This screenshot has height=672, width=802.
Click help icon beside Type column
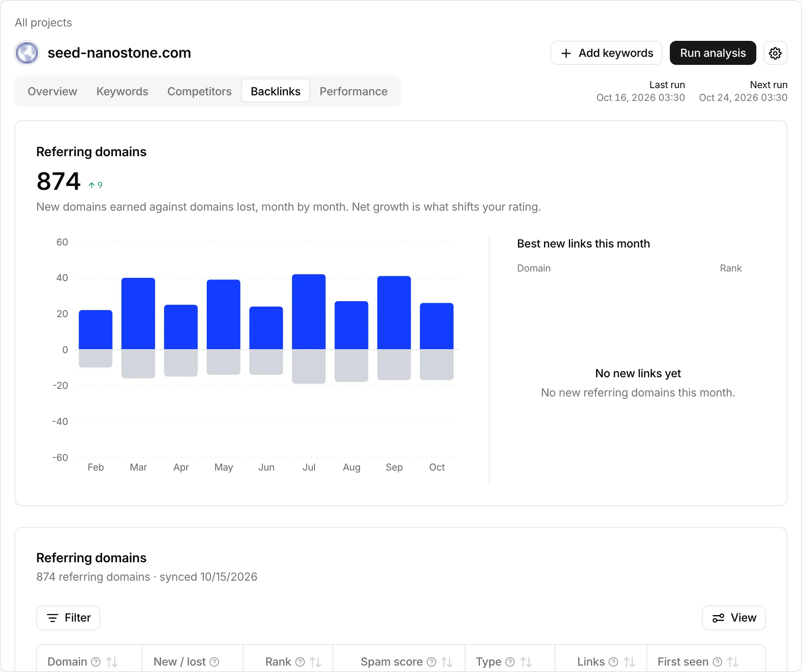(x=510, y=662)
